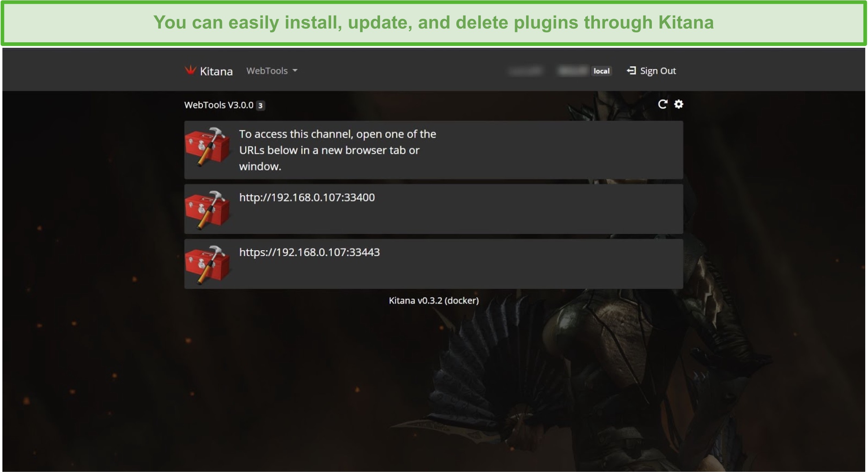Click the blurred server name next to local
The height and width of the screenshot is (472, 868).
click(572, 71)
